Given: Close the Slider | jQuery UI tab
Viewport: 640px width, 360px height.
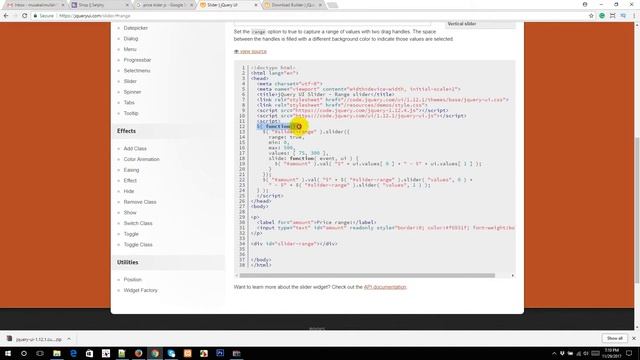Looking at the screenshot, I should pyautogui.click(x=256, y=5).
